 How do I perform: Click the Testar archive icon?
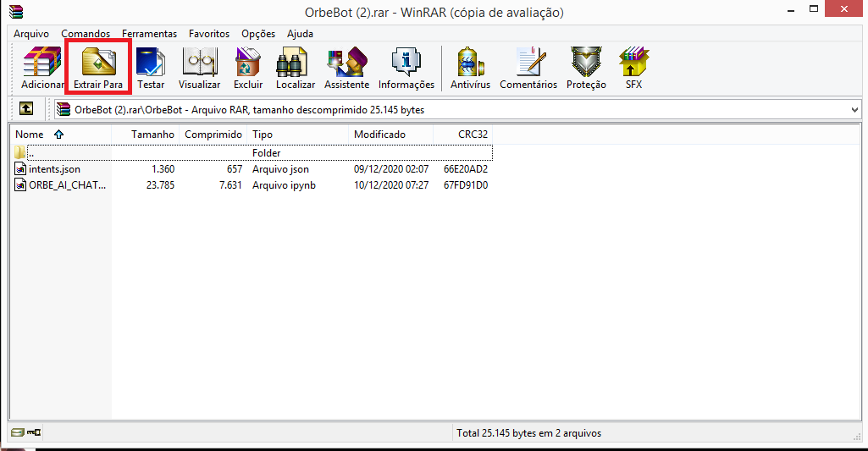point(151,62)
